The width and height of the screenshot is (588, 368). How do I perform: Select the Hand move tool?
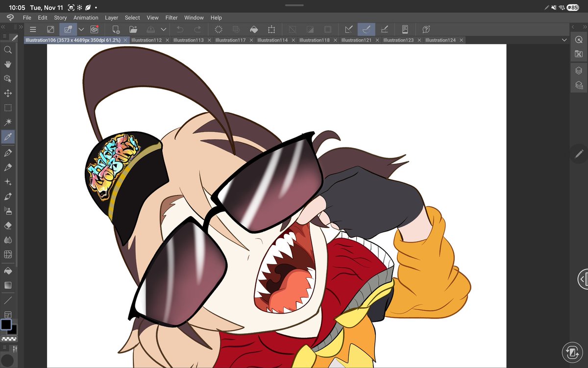[8, 64]
